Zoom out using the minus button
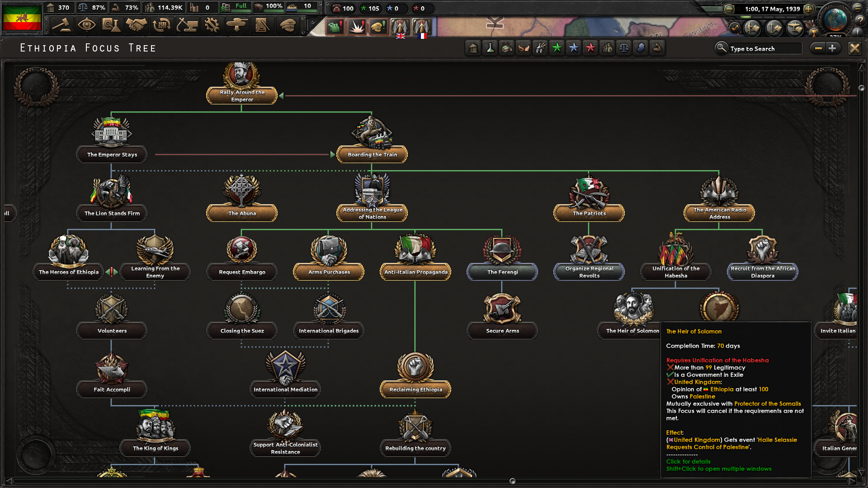Screen dimensions: 868x488 tap(818, 48)
